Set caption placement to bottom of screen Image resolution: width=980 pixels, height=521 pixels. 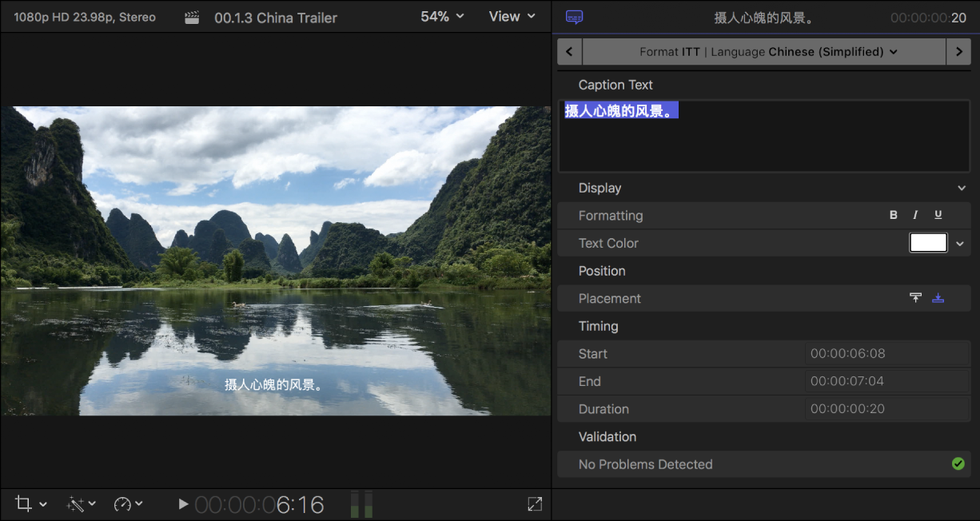point(938,297)
